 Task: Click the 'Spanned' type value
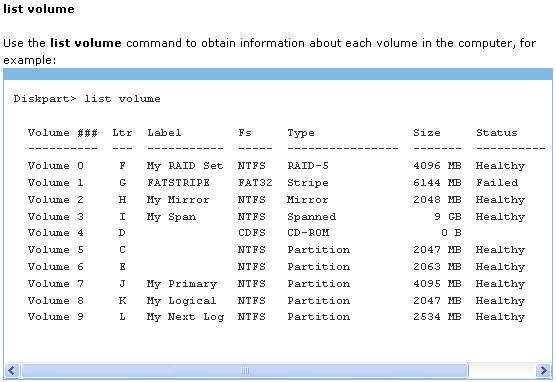311,217
